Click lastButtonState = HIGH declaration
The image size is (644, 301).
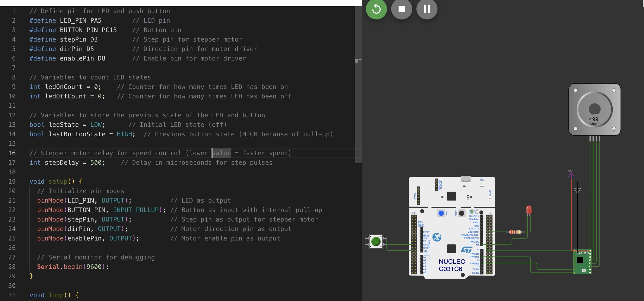tap(82, 134)
